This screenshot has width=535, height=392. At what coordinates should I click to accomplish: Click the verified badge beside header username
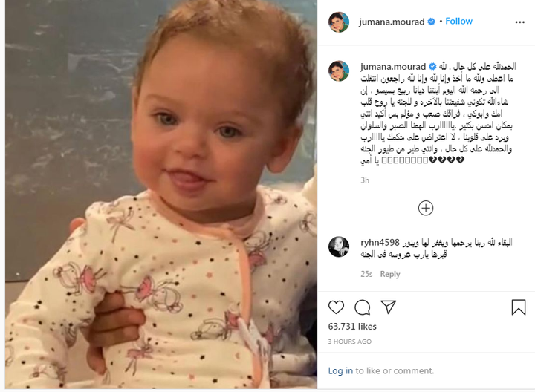click(431, 22)
